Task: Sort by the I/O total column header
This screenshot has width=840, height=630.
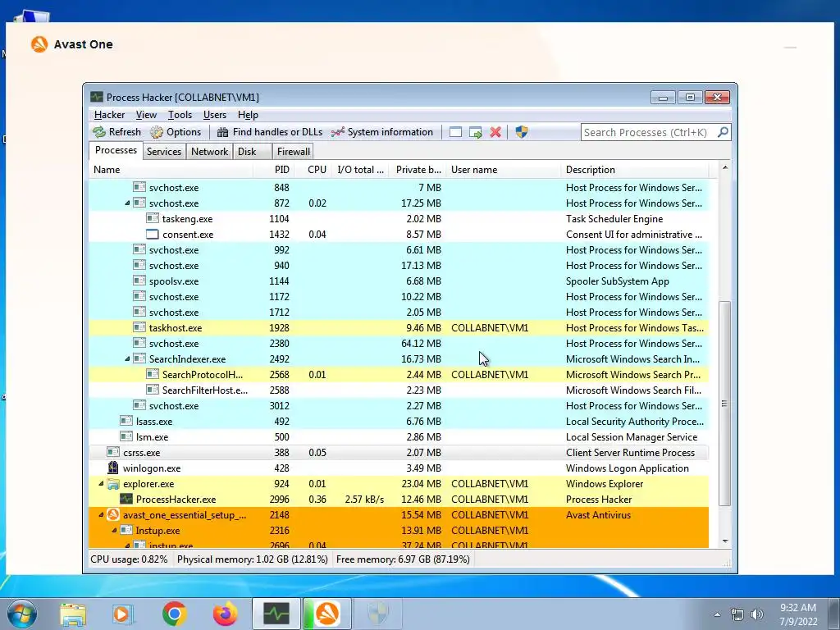Action: (360, 169)
